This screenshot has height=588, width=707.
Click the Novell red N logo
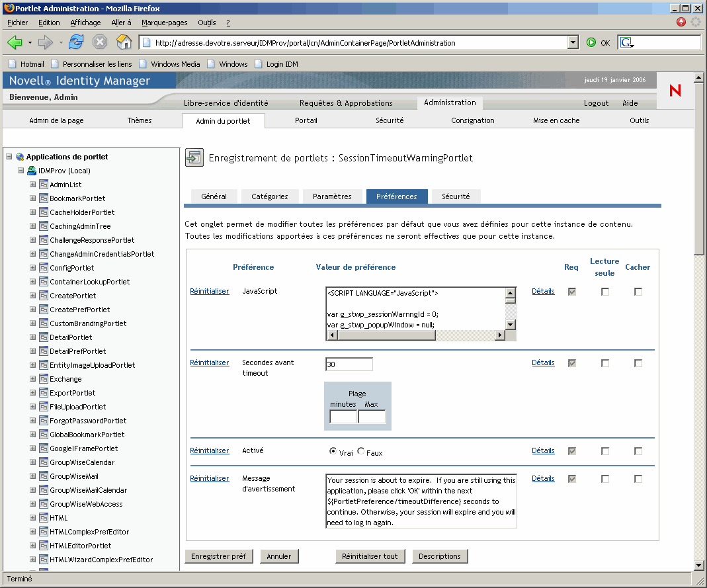tap(675, 91)
